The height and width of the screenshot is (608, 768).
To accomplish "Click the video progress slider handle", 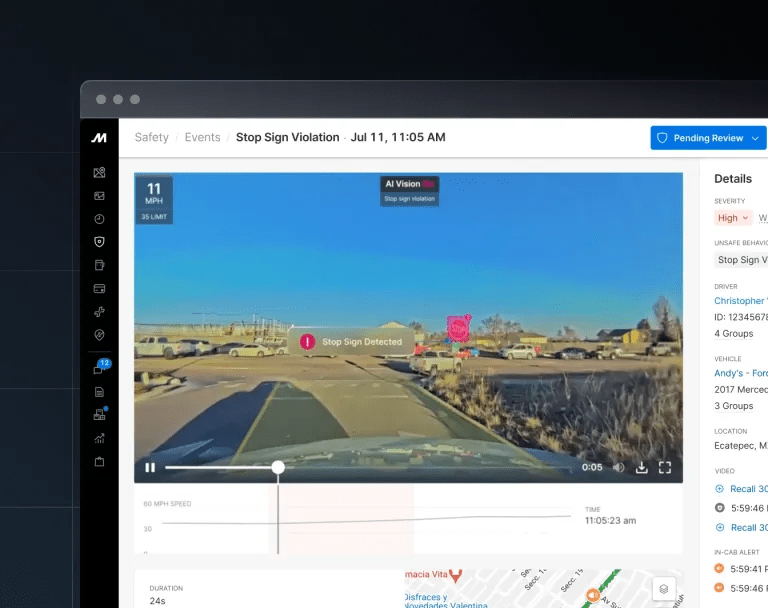I will tap(278, 467).
